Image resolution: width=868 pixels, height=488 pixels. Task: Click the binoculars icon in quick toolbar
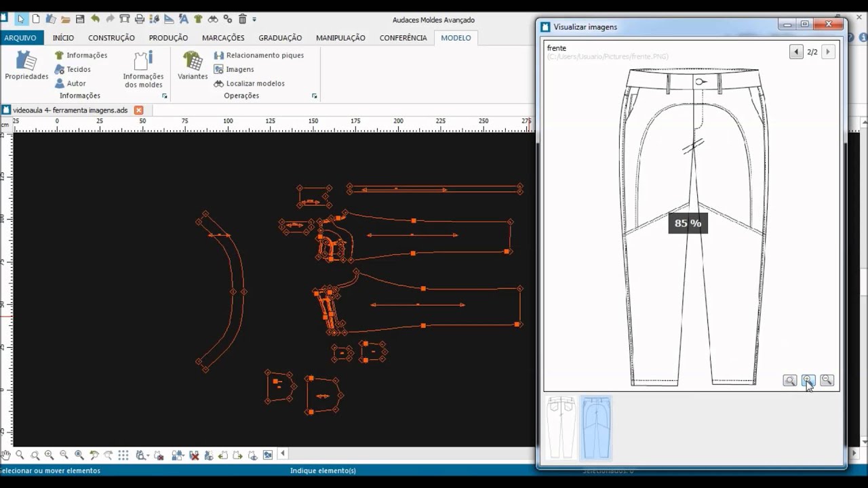[213, 19]
